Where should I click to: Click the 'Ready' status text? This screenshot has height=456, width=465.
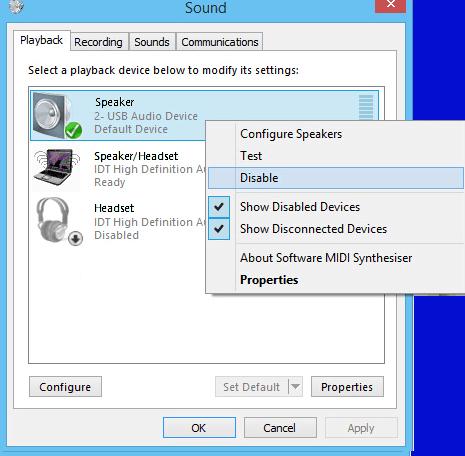[110, 182]
